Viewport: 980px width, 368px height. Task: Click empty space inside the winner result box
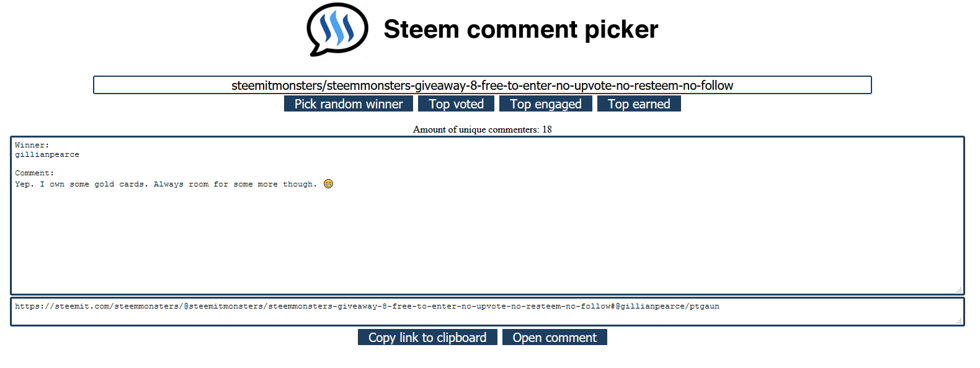pos(487,242)
